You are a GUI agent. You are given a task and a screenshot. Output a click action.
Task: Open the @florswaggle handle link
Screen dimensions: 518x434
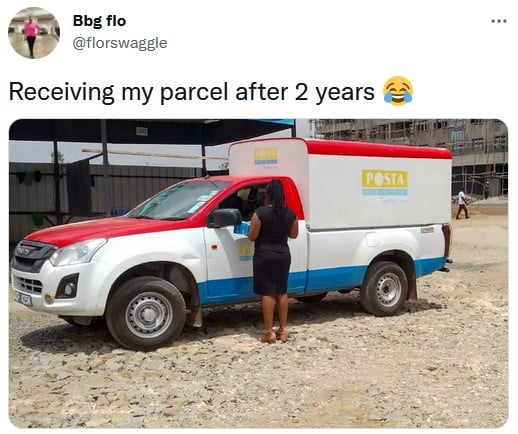120,43
